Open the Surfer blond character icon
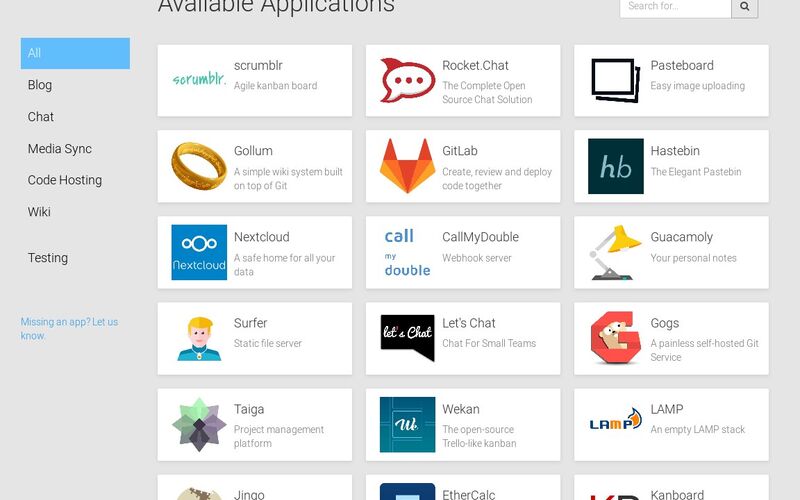Image resolution: width=800 pixels, height=500 pixels. pos(199,339)
